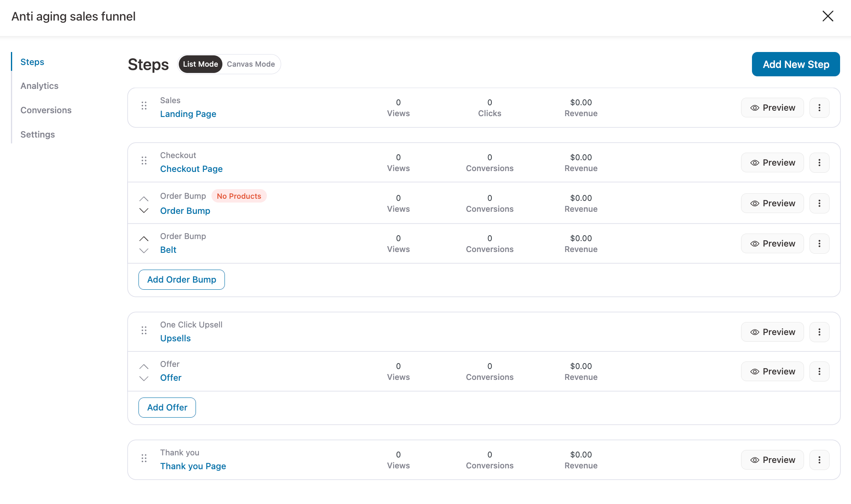Click the One Click Upsell label
Viewport: 851px width, 504px height.
tap(191, 325)
